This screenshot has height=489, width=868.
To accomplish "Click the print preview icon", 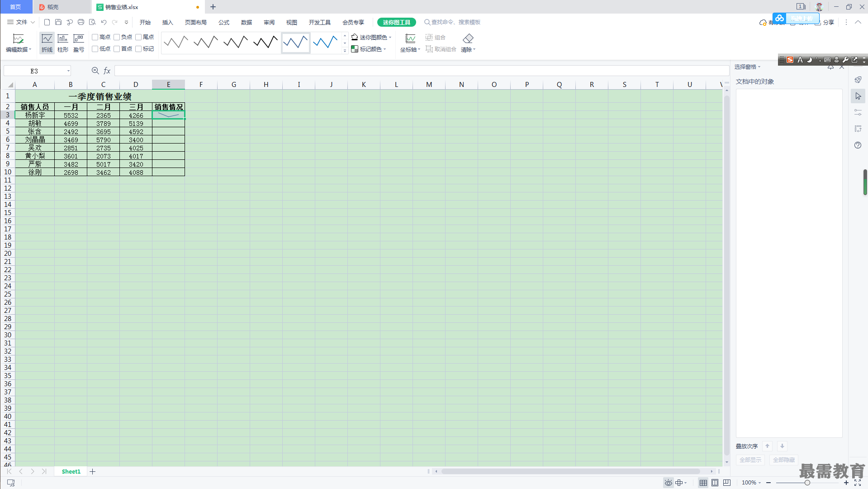I will pos(92,22).
